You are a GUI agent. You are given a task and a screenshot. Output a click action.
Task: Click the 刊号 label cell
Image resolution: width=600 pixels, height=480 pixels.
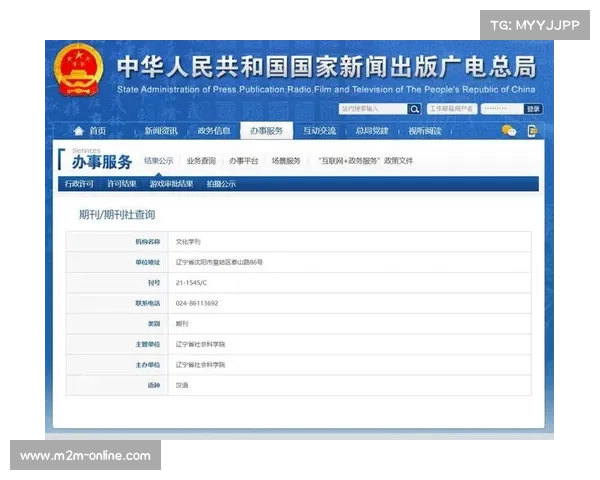click(117, 283)
